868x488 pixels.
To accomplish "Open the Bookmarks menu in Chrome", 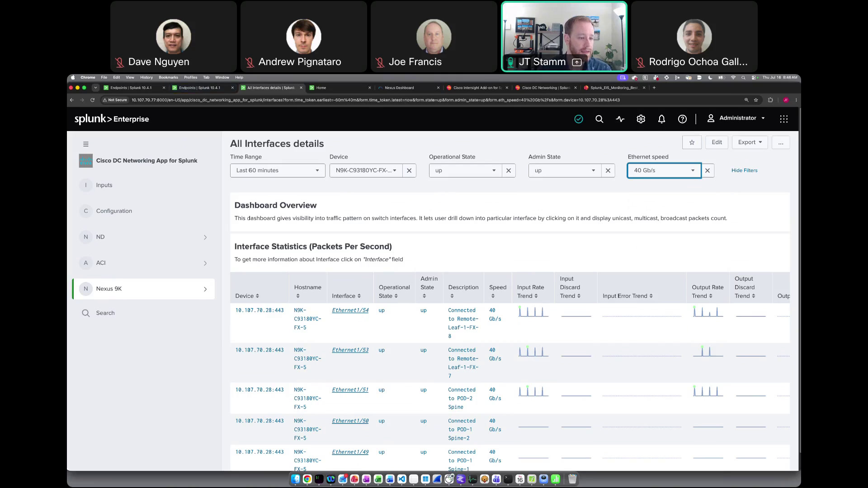I will [168, 77].
